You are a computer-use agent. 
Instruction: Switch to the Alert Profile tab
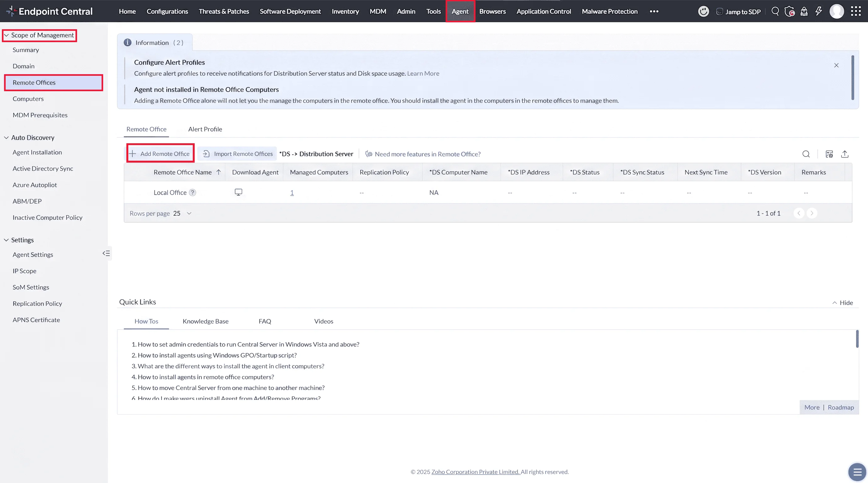click(205, 129)
